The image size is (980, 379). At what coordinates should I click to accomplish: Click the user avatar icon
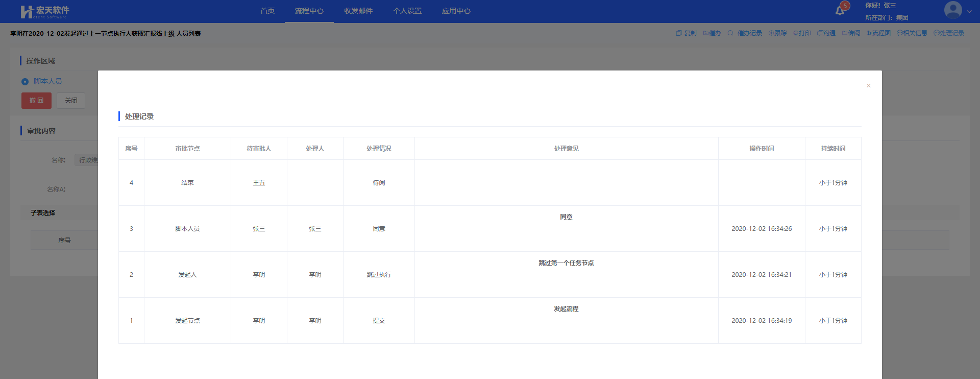(x=952, y=10)
